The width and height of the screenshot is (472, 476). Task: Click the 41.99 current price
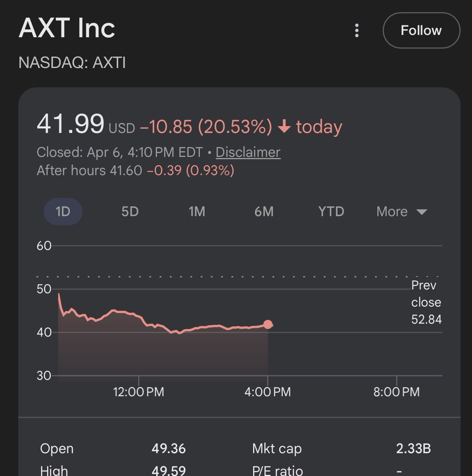70,124
